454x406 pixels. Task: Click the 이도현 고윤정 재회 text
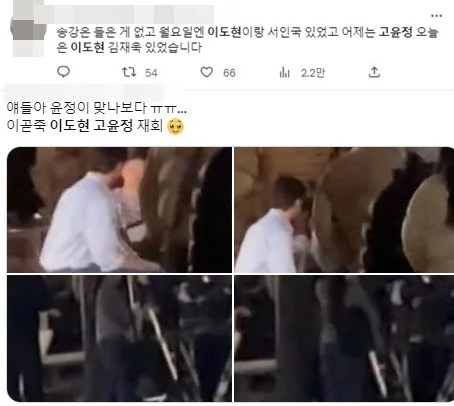click(x=106, y=126)
